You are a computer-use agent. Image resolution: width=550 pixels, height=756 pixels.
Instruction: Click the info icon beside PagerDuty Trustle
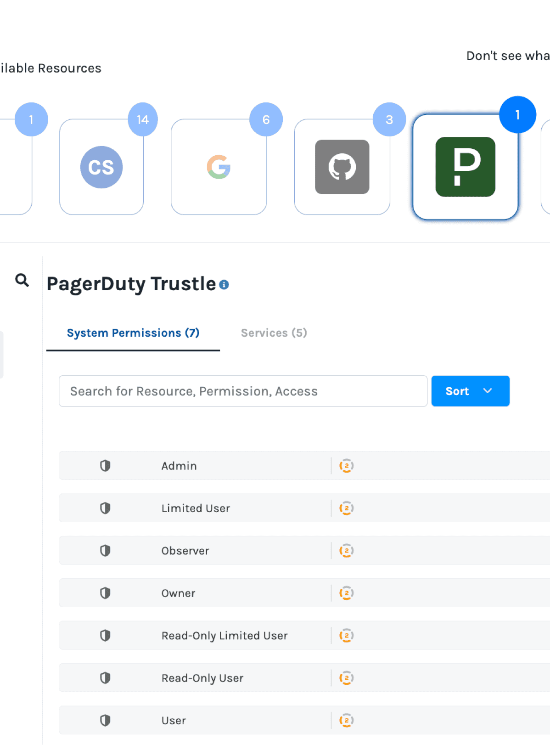pyautogui.click(x=224, y=285)
